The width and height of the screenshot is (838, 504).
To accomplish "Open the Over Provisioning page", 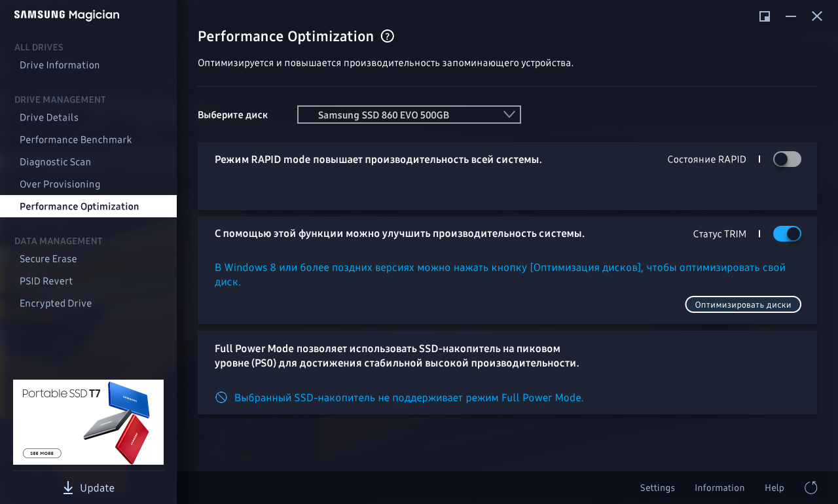I will (60, 184).
